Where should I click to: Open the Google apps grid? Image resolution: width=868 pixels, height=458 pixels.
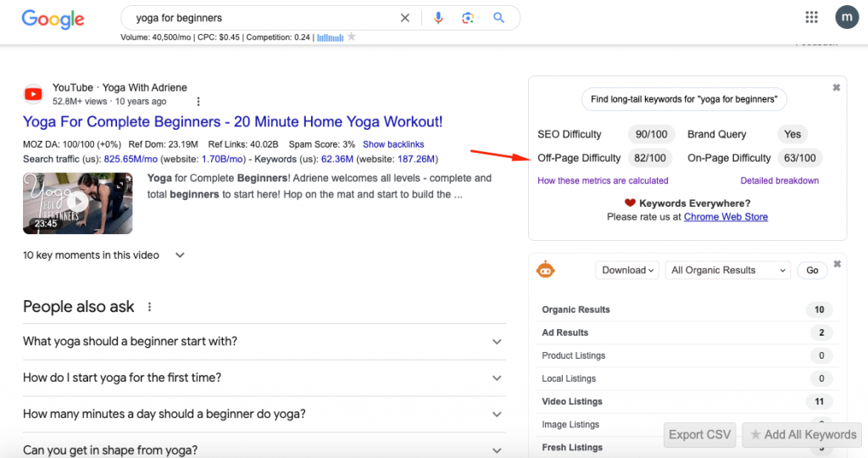pyautogui.click(x=811, y=17)
